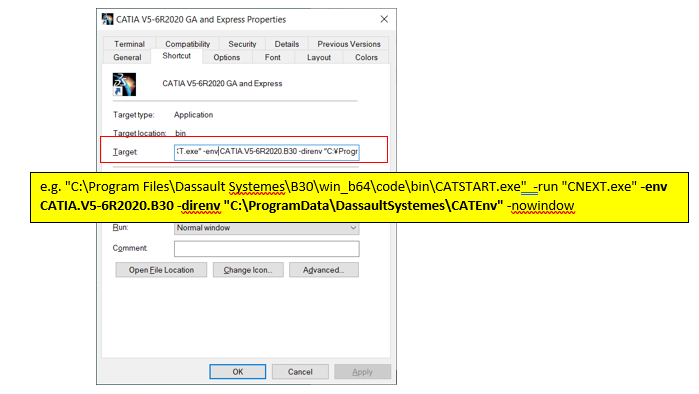Select the Colors tab
699x394 pixels.
[x=366, y=57]
